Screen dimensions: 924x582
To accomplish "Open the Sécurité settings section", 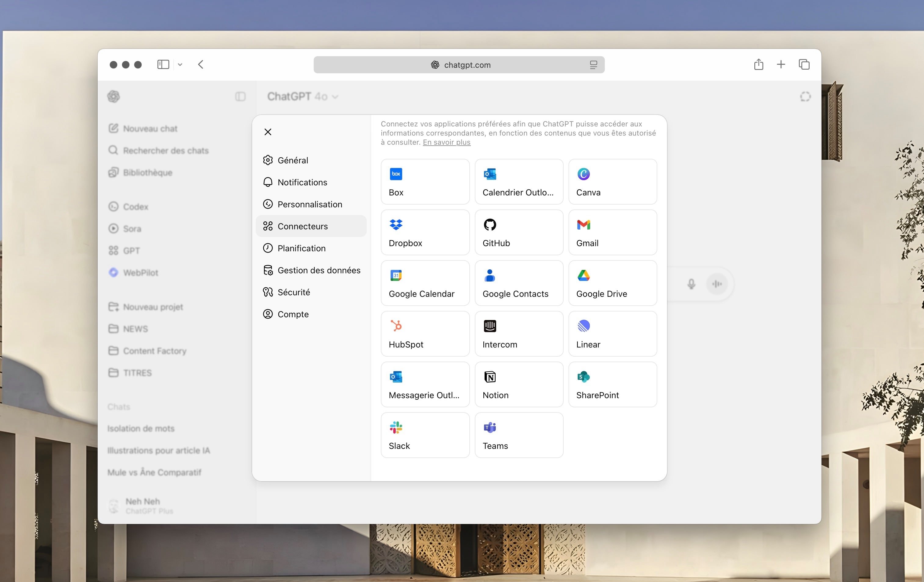I will pos(294,292).
